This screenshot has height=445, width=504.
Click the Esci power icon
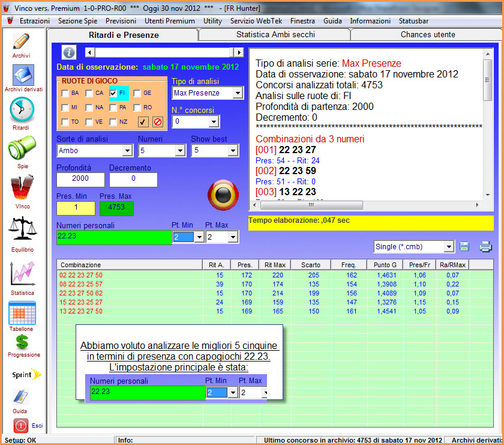20,425
